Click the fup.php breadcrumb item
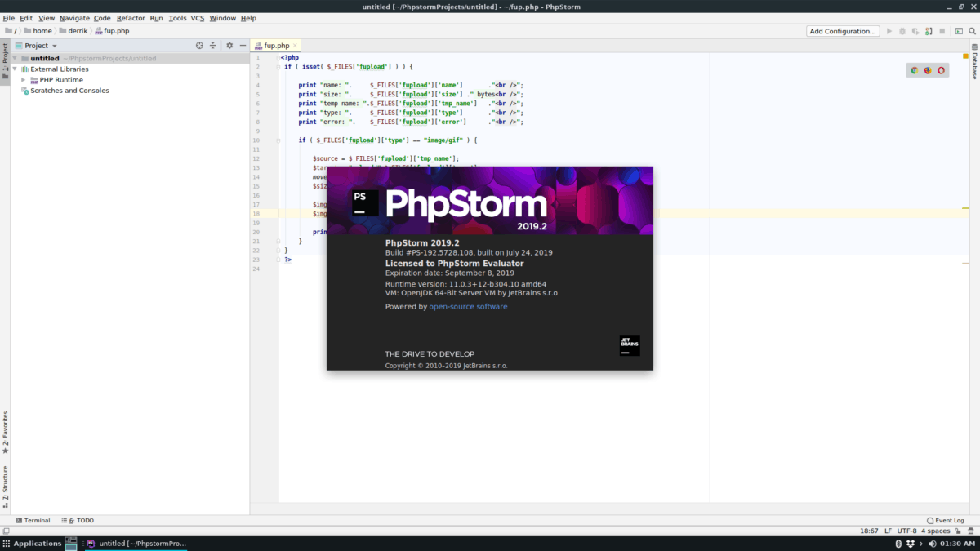The width and height of the screenshot is (980, 551). 111,31
